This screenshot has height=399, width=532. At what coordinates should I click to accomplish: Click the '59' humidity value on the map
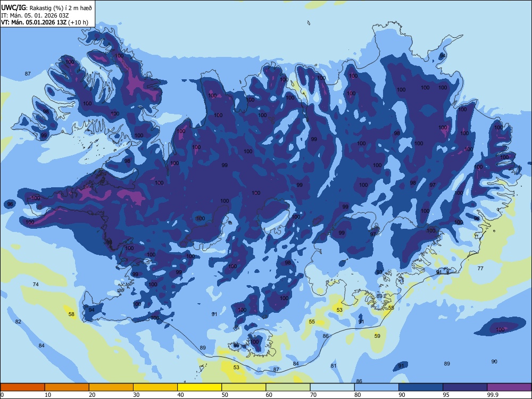tap(377, 336)
